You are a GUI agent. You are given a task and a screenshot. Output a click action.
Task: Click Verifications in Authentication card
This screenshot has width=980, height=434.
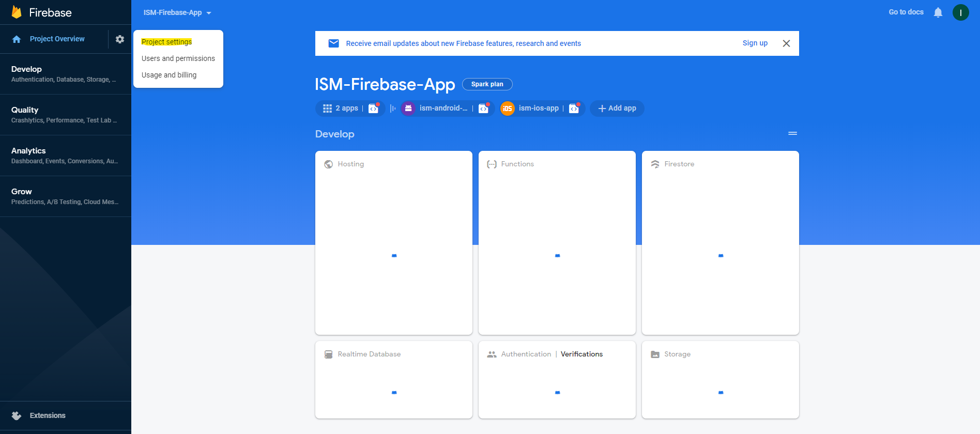click(x=581, y=354)
